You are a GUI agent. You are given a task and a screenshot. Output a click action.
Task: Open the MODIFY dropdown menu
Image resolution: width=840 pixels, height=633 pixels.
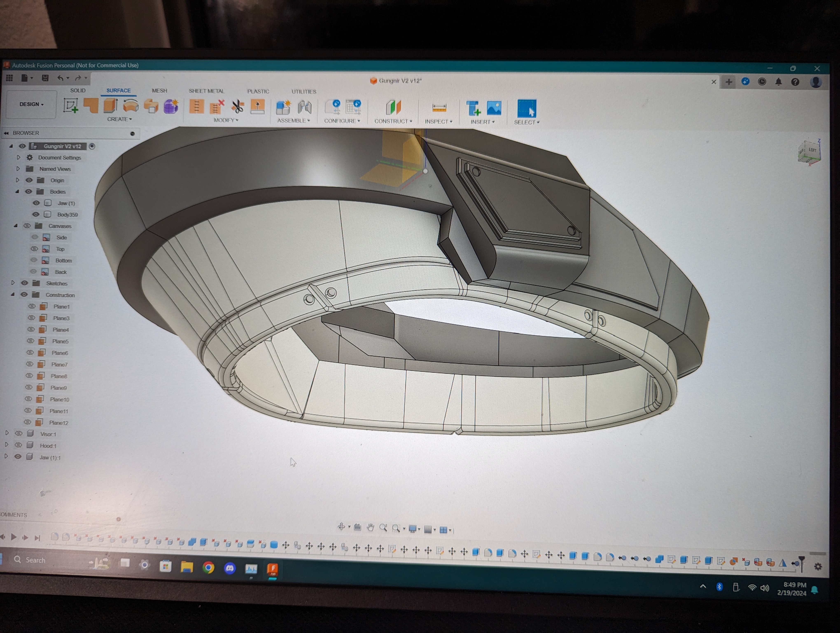(226, 120)
